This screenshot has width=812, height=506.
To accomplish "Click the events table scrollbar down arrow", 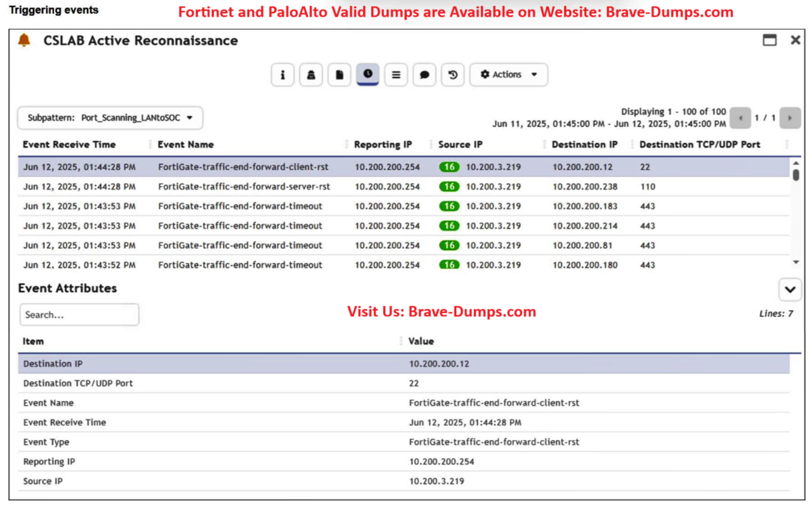I will (x=796, y=262).
